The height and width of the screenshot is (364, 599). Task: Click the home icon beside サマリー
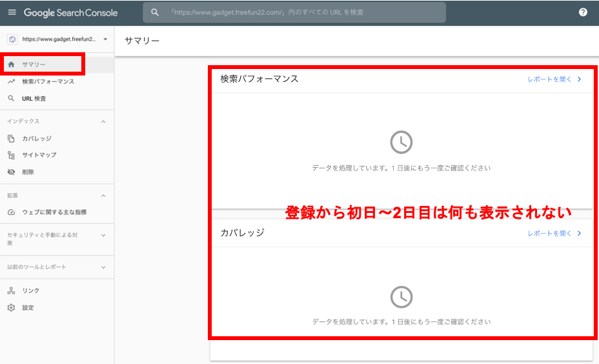pos(11,64)
